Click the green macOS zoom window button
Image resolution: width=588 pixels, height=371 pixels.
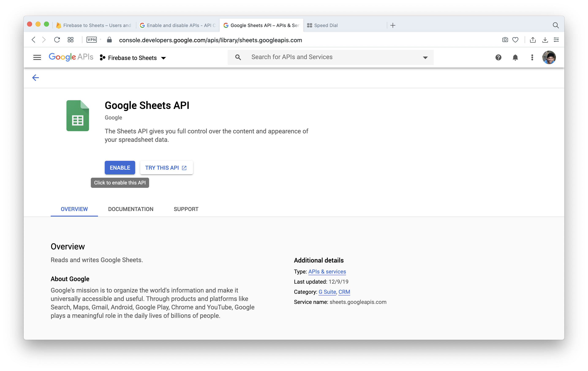(x=46, y=24)
